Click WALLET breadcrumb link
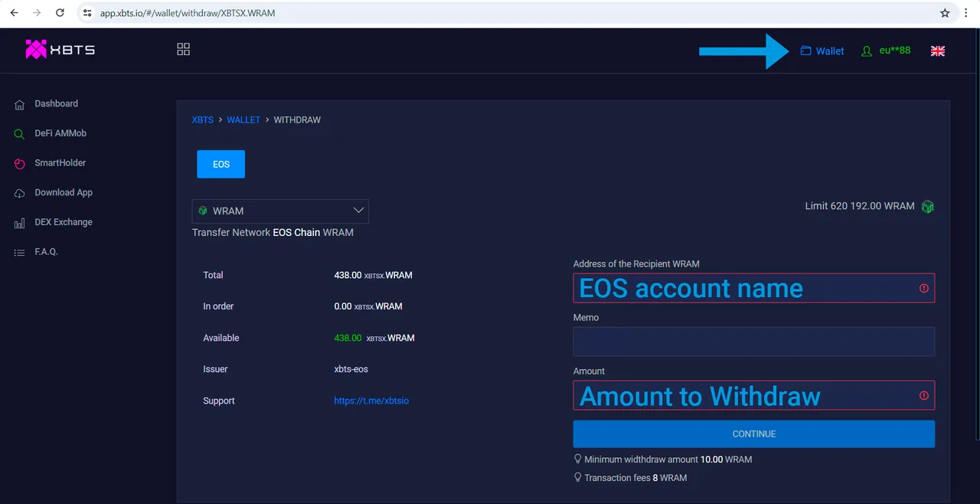Screen dimensions: 980x504 click(243, 120)
